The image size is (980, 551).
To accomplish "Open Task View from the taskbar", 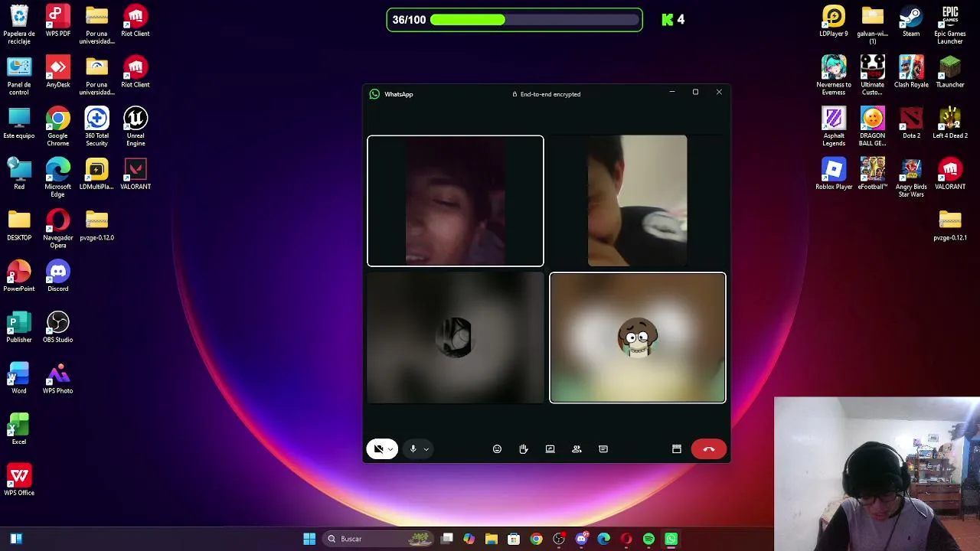I will (x=447, y=539).
